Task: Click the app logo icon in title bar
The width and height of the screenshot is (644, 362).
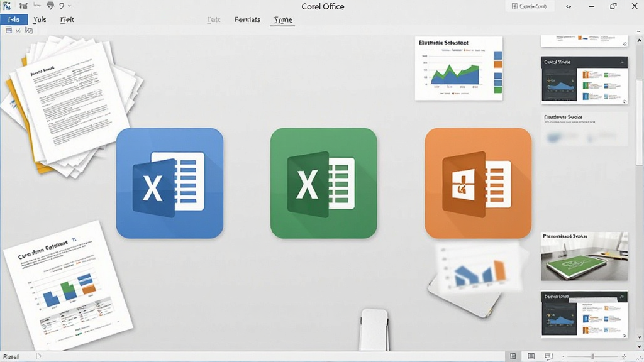Action: point(7,6)
